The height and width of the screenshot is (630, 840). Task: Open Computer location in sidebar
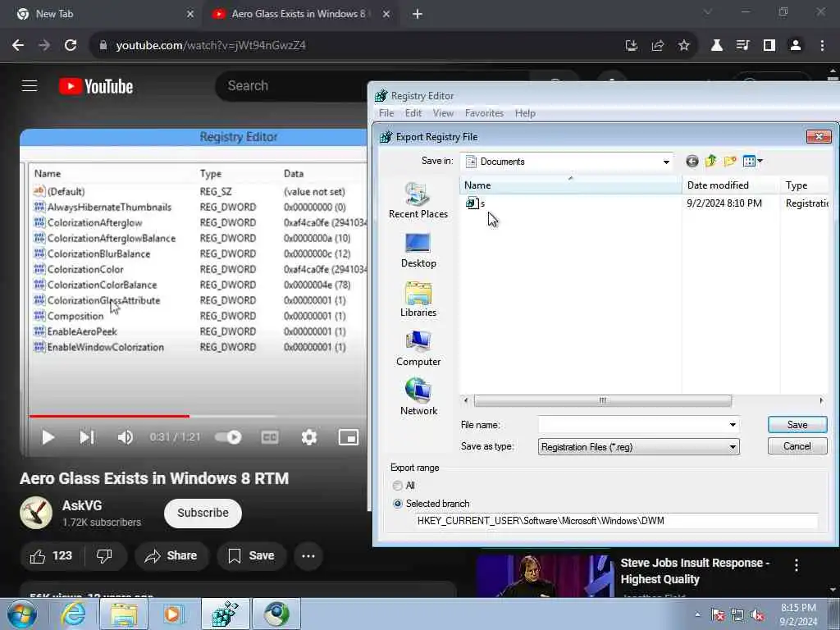[418, 349]
